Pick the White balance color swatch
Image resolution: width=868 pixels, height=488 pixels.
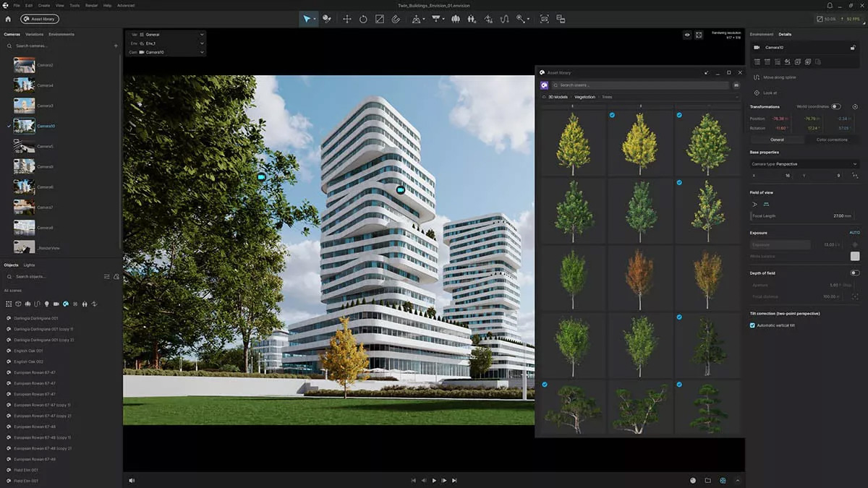(x=855, y=256)
